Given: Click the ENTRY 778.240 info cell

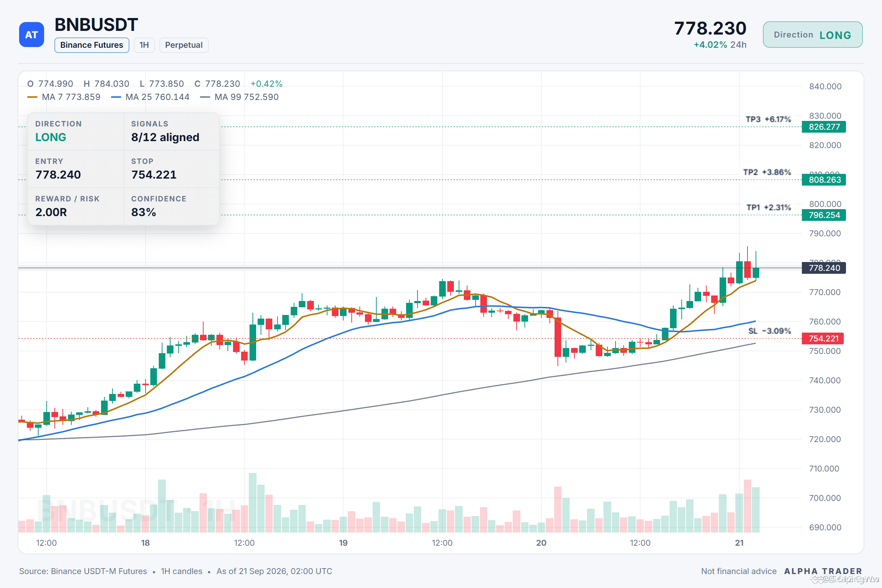Looking at the screenshot, I should (76, 169).
